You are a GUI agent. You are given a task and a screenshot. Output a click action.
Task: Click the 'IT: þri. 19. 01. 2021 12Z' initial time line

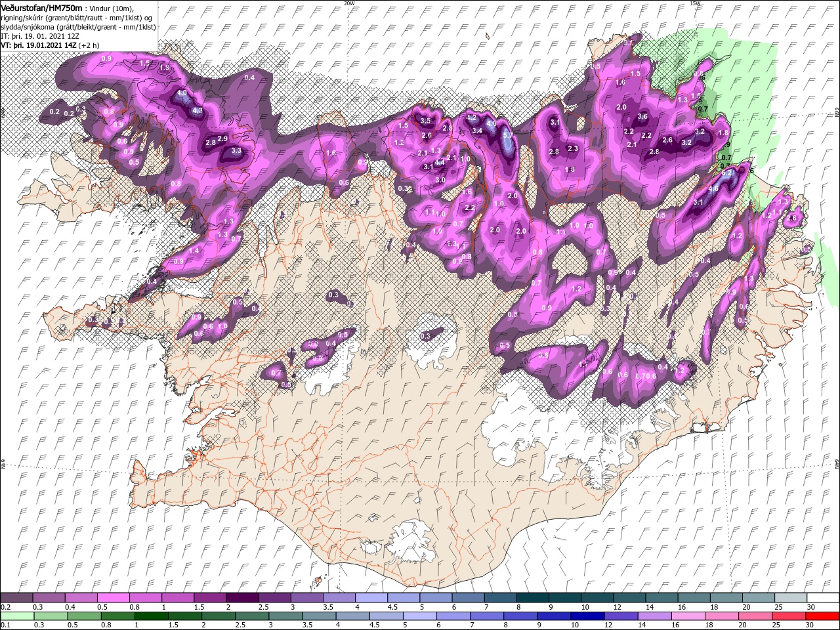[x=40, y=36]
